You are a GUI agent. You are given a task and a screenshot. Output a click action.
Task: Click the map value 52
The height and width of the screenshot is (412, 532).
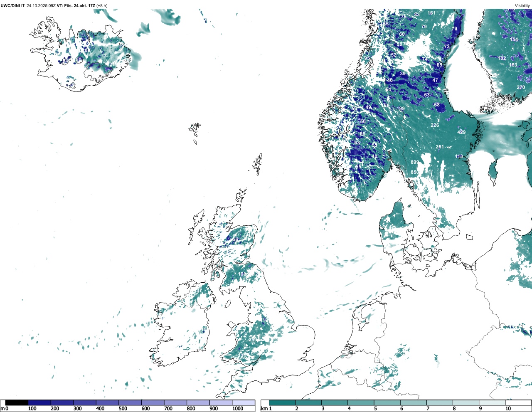393,55
